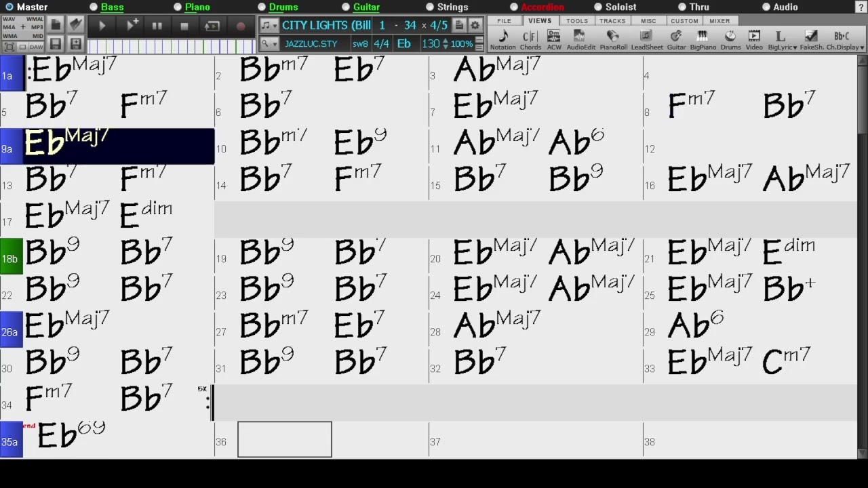Select the Piano track radio button
868x488 pixels.
coord(178,7)
